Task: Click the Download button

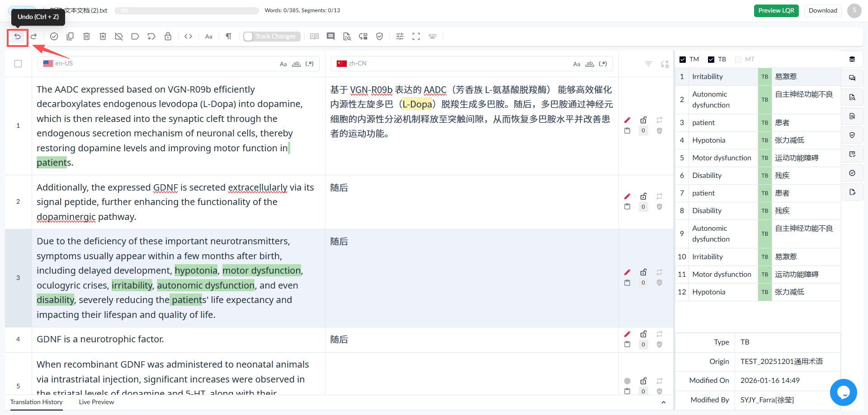Action: point(823,10)
